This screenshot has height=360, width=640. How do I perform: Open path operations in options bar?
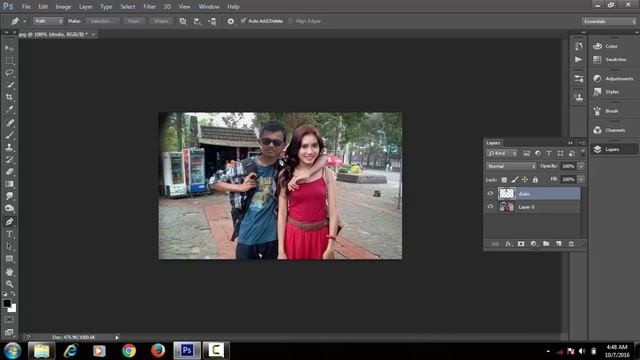[x=183, y=21]
